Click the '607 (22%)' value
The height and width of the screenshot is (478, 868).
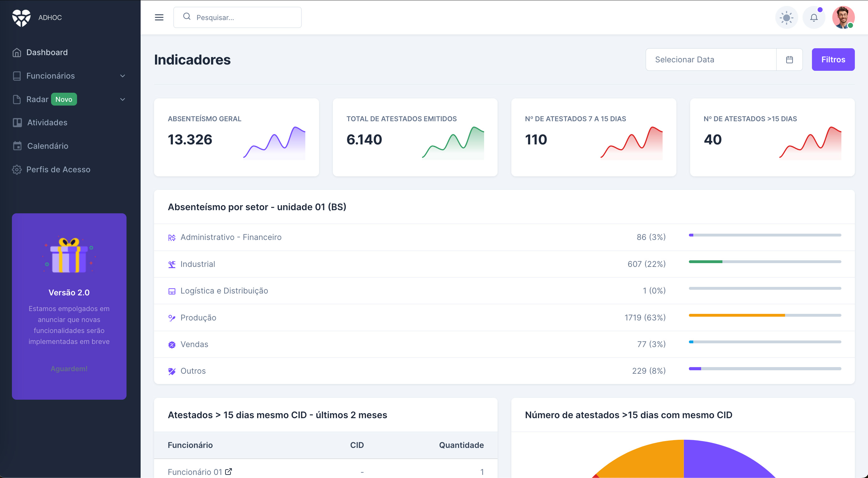click(x=646, y=264)
